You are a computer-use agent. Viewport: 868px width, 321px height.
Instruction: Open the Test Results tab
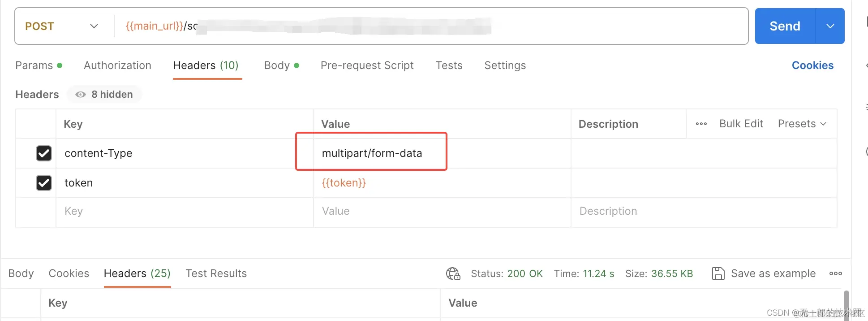(x=216, y=273)
